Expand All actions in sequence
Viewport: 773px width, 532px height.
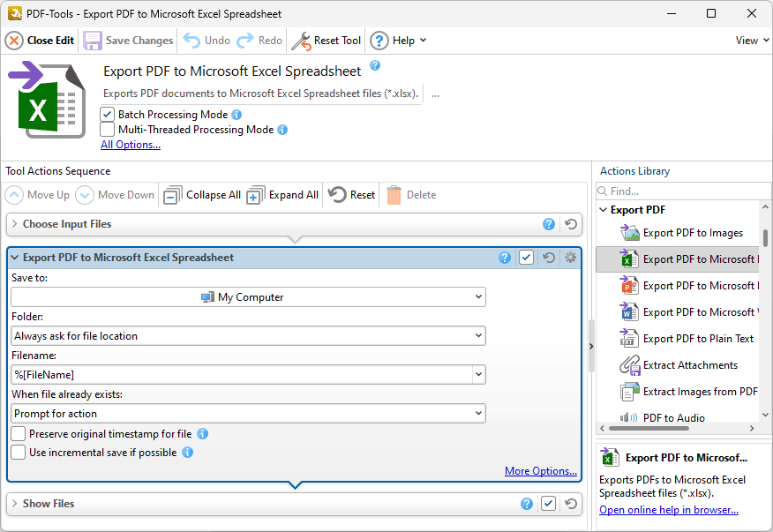click(283, 195)
